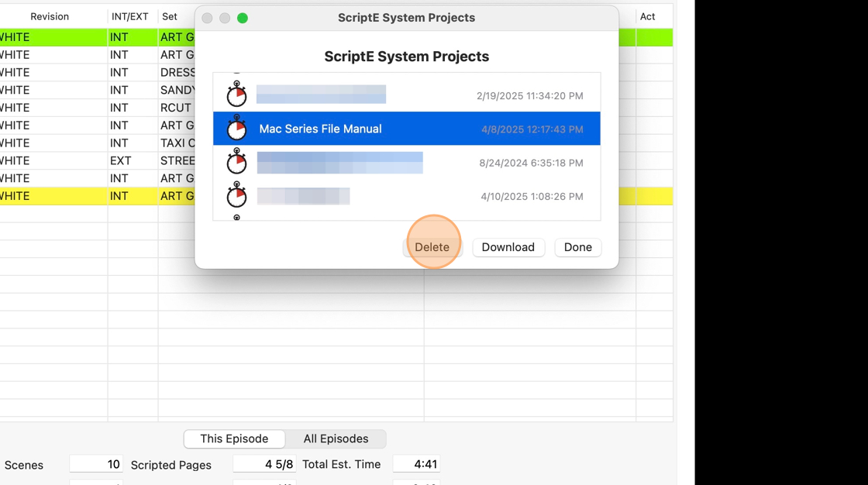Click the Delete button
Screen dimensions: 868x485
tap(432, 247)
